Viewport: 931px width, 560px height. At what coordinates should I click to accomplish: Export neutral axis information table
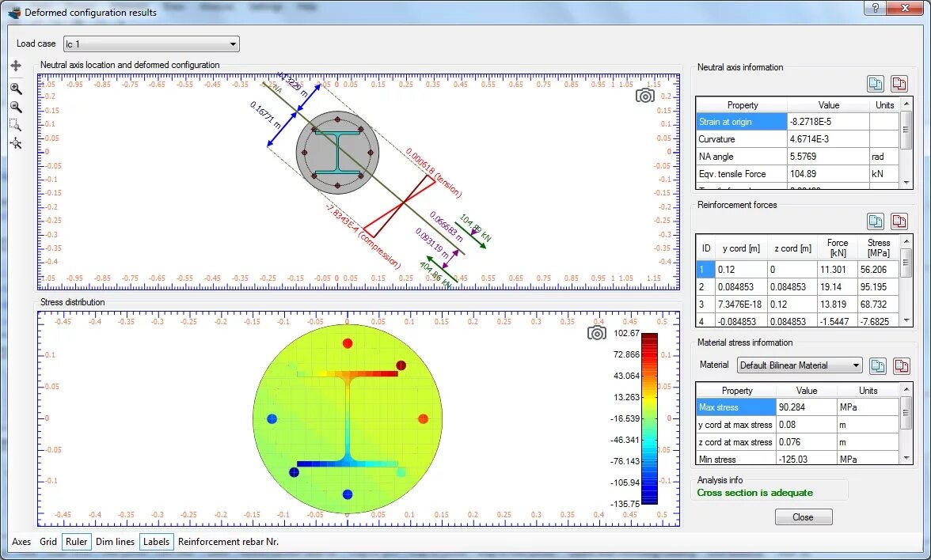pos(899,84)
